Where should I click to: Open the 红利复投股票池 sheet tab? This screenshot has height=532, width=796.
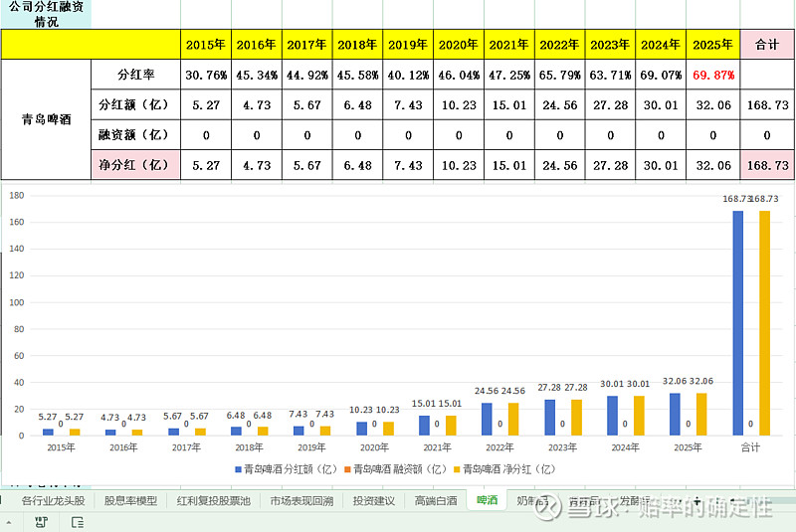214,501
